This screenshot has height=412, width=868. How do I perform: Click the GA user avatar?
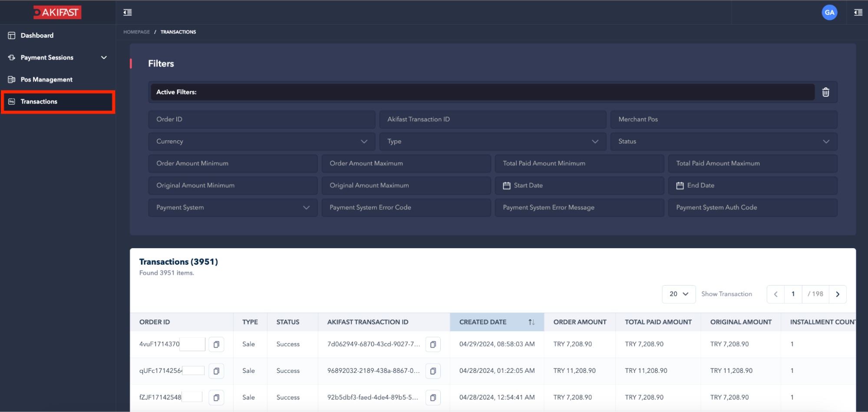(x=829, y=12)
